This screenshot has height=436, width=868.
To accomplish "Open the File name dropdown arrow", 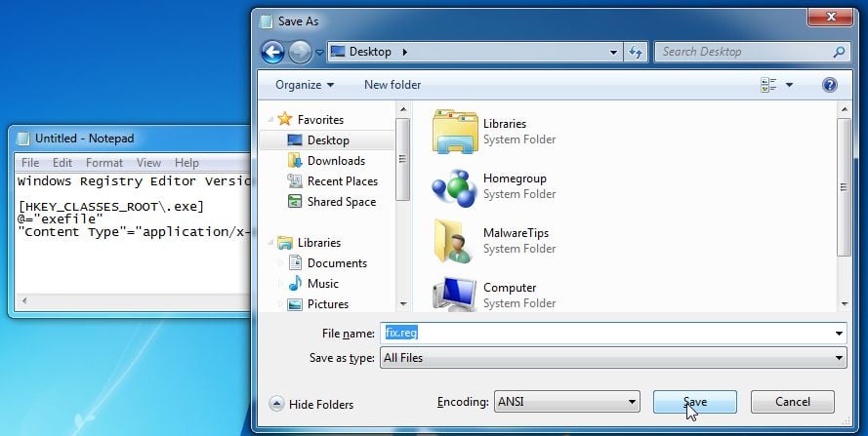I will [840, 333].
